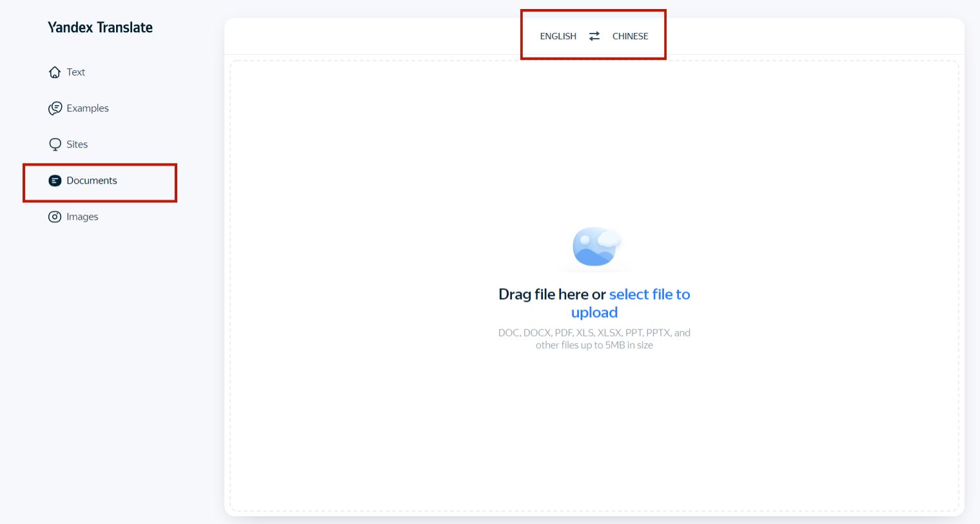Click the Documents page icon
The width and height of the screenshot is (980, 524).
pos(55,180)
